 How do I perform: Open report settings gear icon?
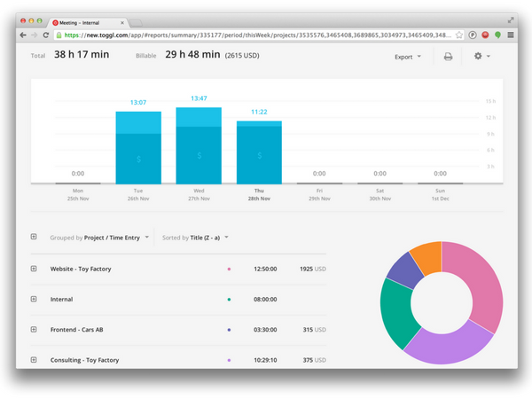coord(478,56)
